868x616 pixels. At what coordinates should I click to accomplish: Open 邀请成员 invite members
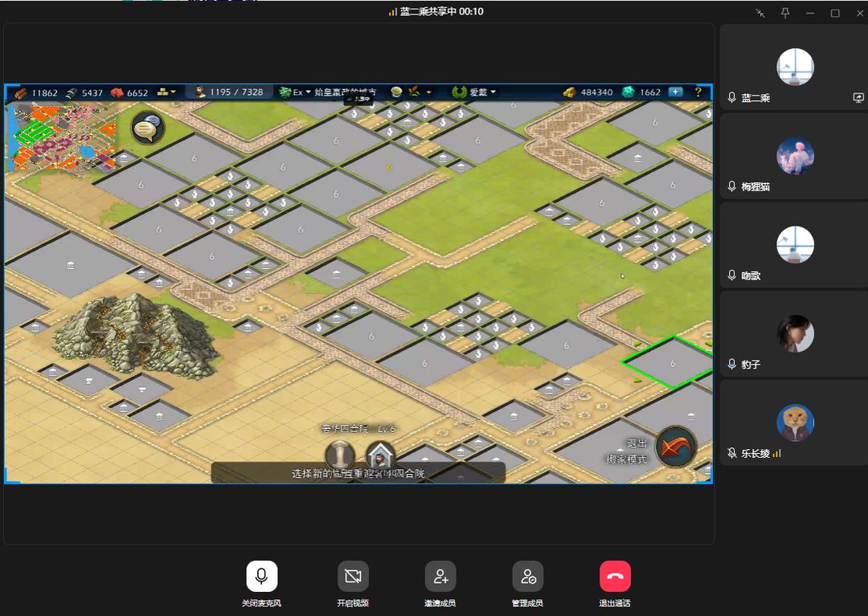tap(440, 576)
